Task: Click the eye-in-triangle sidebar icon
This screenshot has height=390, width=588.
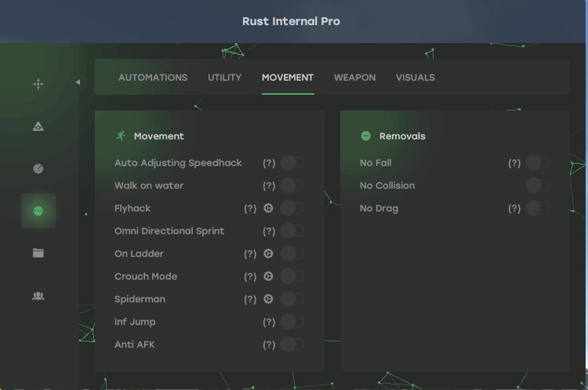Action: (x=38, y=126)
